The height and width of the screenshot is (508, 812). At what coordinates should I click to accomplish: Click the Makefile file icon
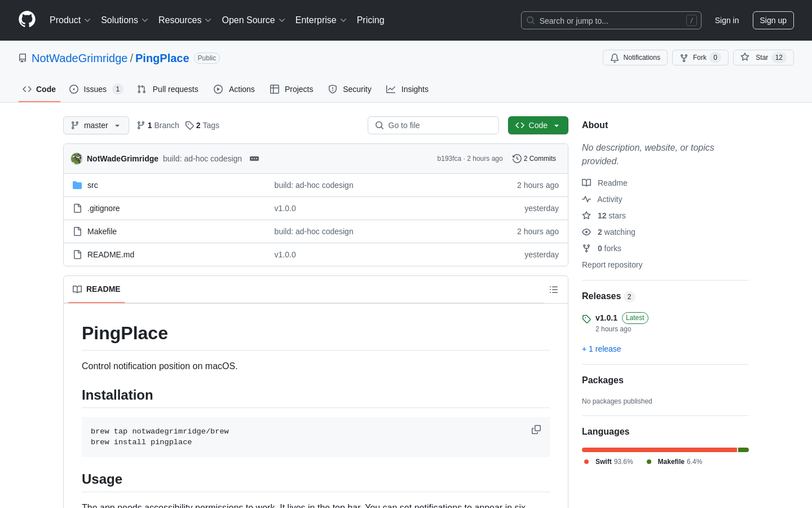coord(77,231)
